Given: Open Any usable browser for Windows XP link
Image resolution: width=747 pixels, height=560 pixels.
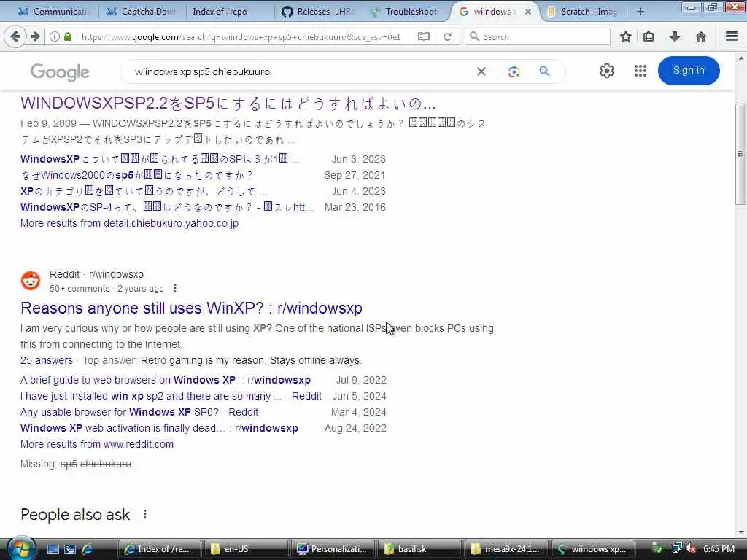Looking at the screenshot, I should tap(139, 412).
